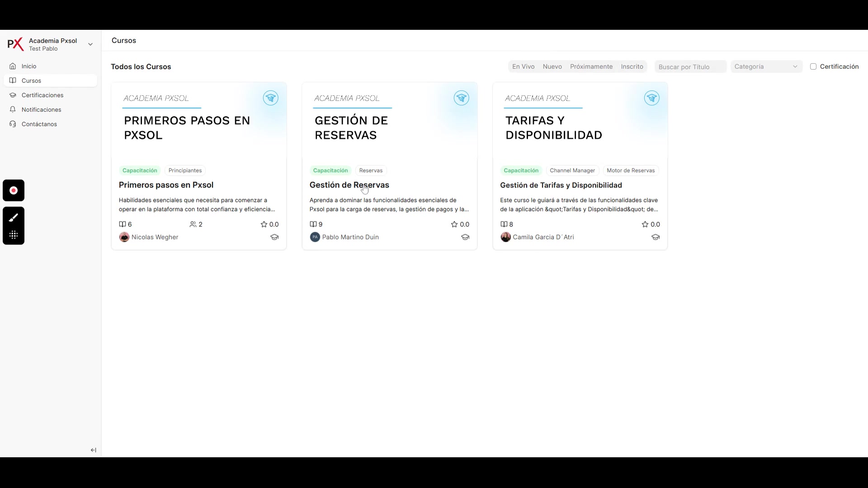Select the brush drawing tool icon
This screenshot has width=868, height=488.
pos(14,218)
